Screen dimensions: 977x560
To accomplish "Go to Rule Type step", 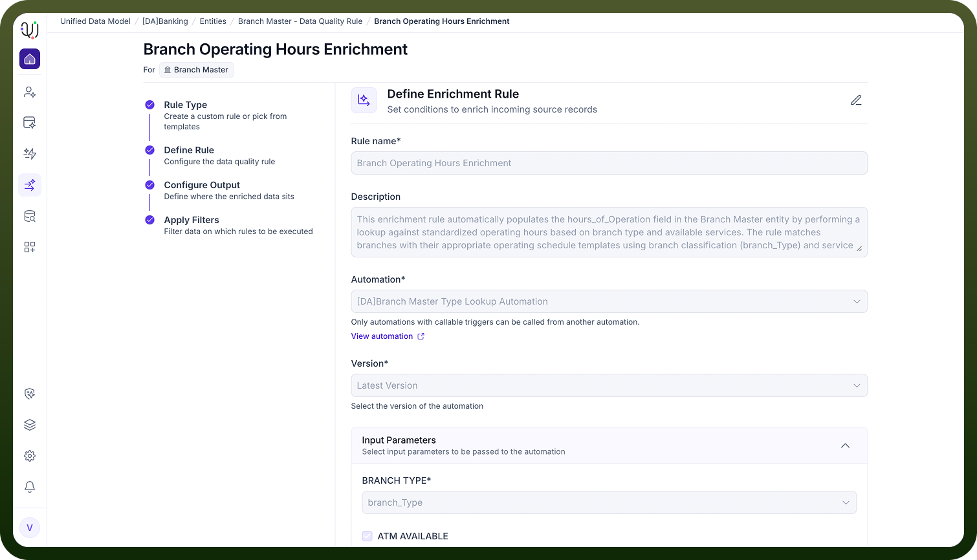I will 186,105.
